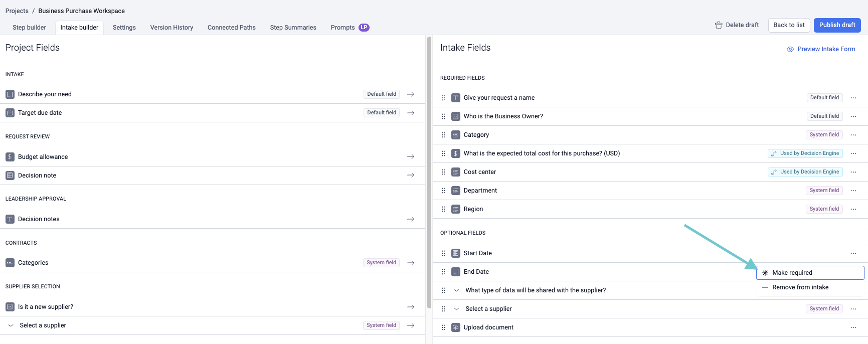Click drag handle beside Region field
Viewport: 868px width, 344px height.
tap(443, 209)
